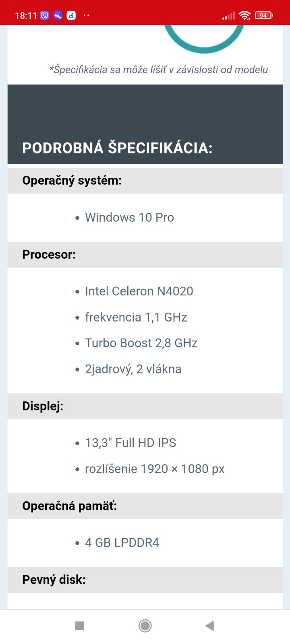Tap the mobile signal strength icon
The width and height of the screenshot is (290, 644).
[x=228, y=16]
